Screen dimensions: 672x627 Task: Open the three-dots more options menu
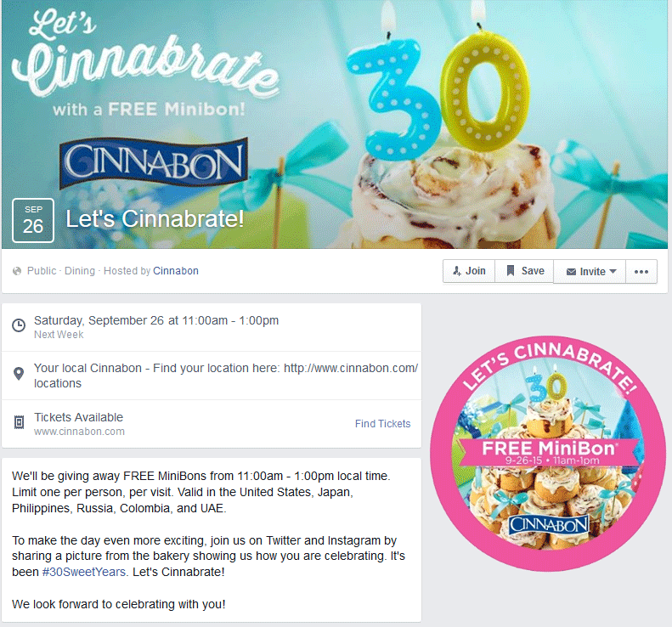pos(641,271)
